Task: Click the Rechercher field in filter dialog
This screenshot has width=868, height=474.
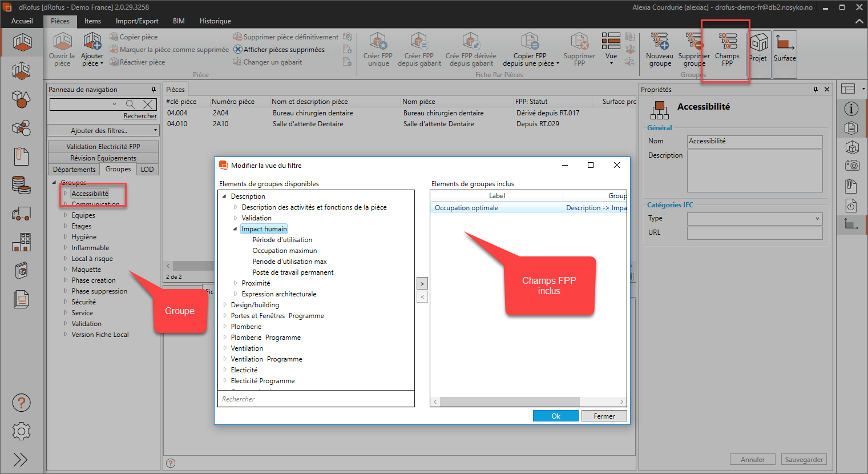Action: (x=316, y=399)
